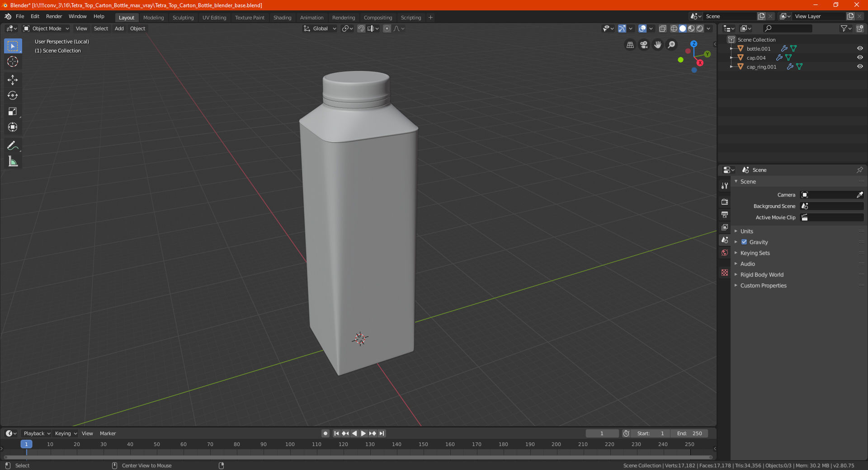Pick the Scale tool
This screenshot has height=470, width=868.
(x=13, y=111)
